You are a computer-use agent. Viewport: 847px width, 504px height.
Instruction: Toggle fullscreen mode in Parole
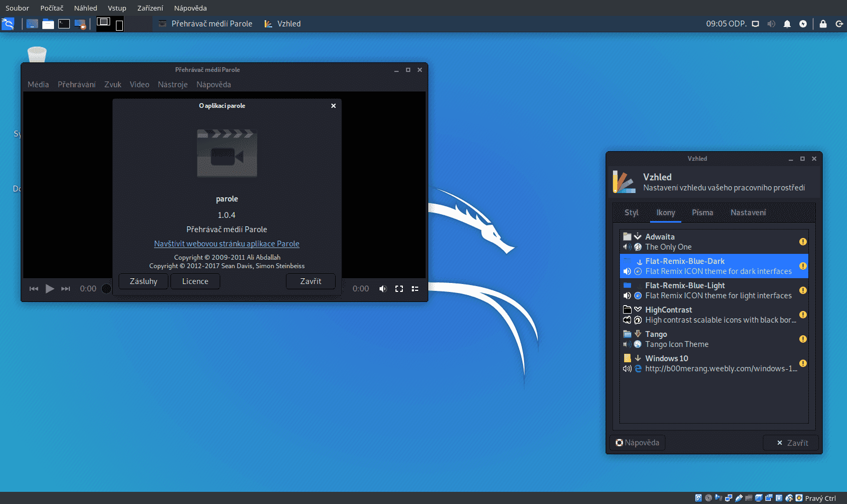pyautogui.click(x=399, y=289)
